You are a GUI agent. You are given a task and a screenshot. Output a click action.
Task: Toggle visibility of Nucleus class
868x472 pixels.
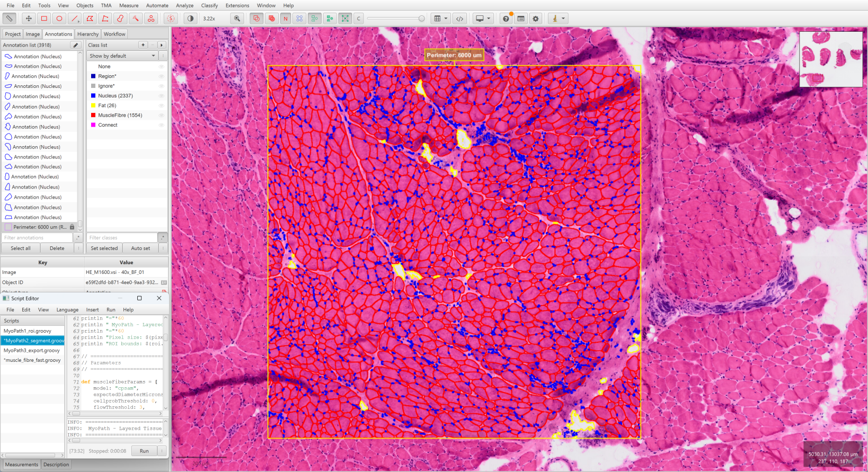[161, 96]
